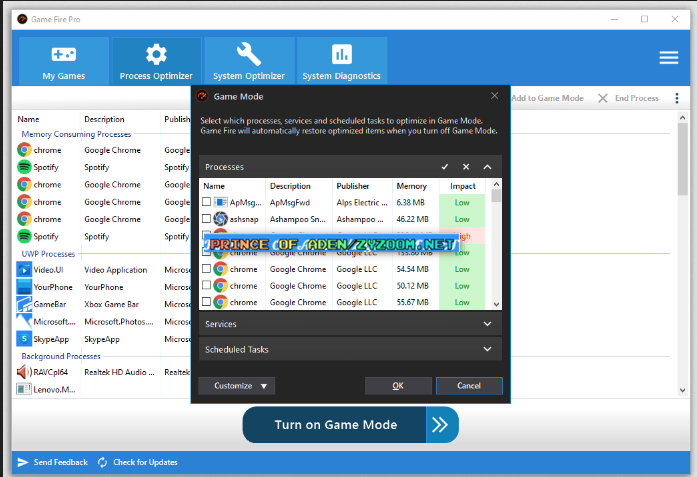Sort dialog processes by Impact column
Image resolution: width=697 pixels, height=477 pixels.
[462, 186]
